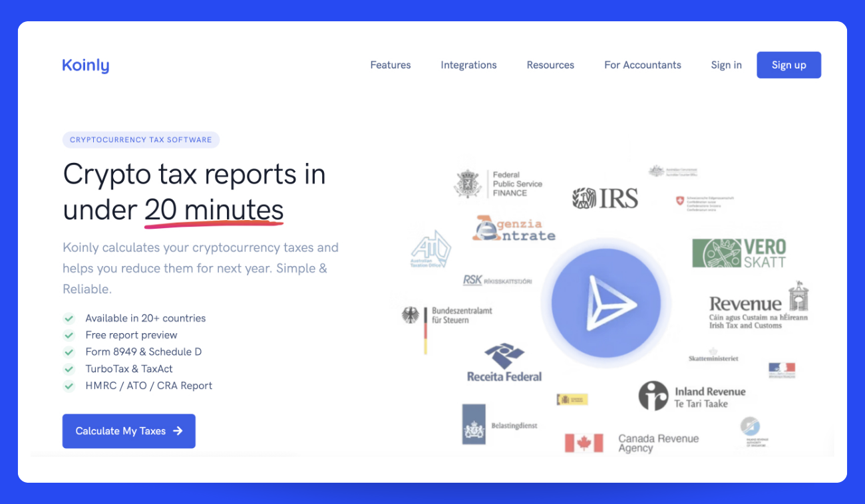The image size is (865, 504).
Task: Click the Sign up button
Action: click(x=788, y=65)
